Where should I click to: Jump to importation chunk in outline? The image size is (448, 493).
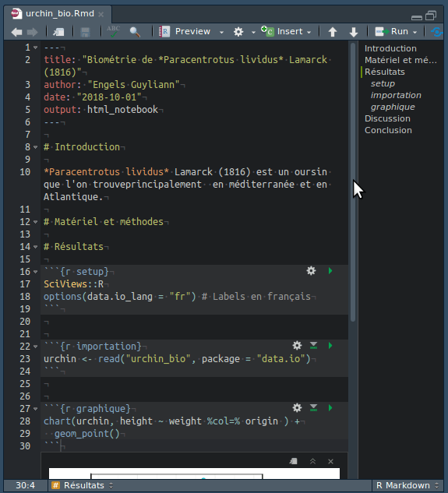tap(396, 95)
